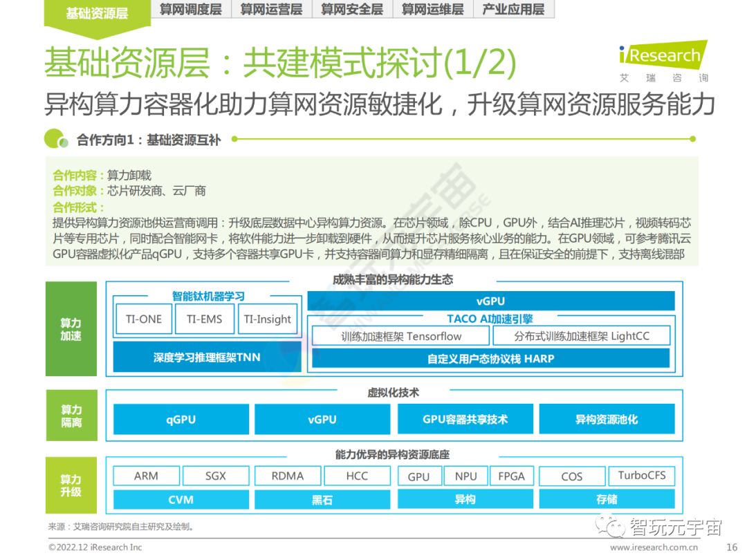Viewport: 747px width, 560px height.
Task: Click the WeChat icon near 智玩元宇宙
Action: click(609, 526)
